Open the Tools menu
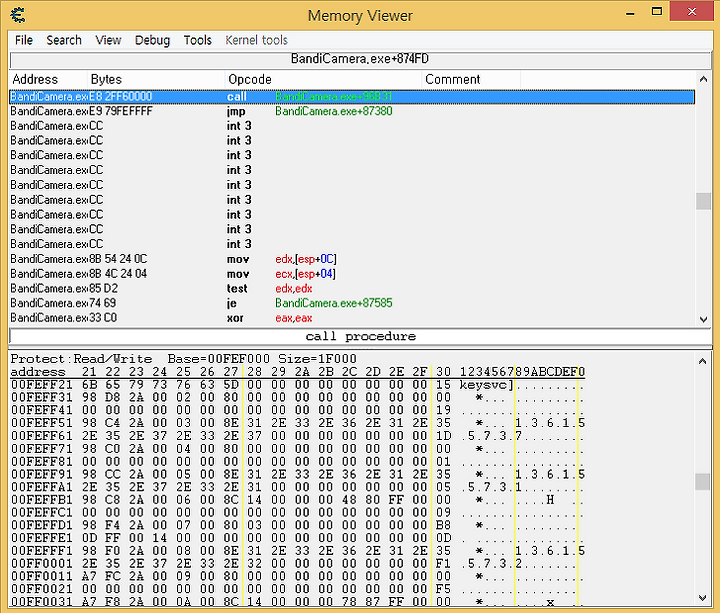The image size is (720, 613). (x=197, y=40)
